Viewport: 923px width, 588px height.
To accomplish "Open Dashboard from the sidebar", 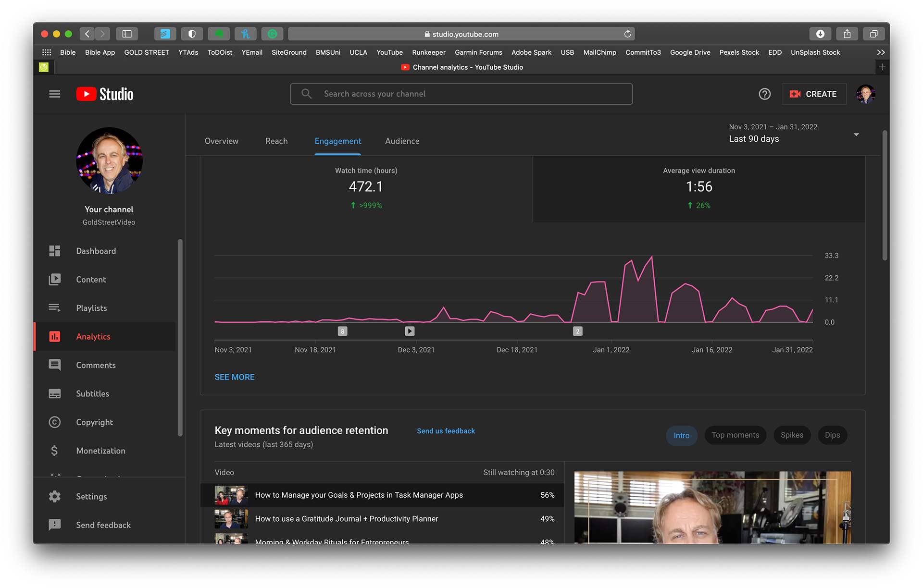I will (x=96, y=251).
